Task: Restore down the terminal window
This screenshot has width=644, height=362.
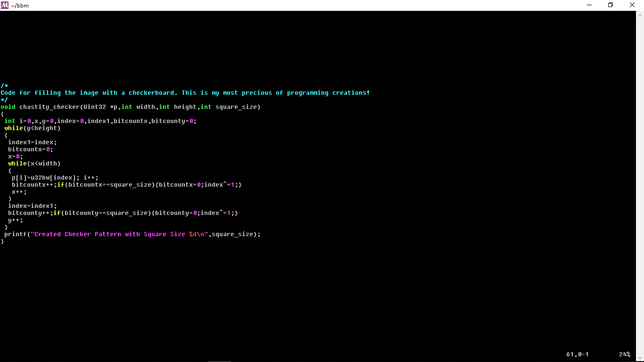Action: click(611, 5)
